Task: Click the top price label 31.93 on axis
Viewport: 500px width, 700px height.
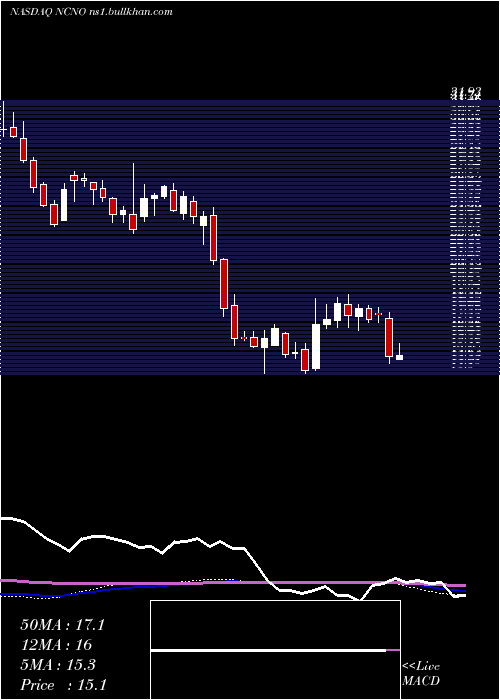Action: click(466, 93)
